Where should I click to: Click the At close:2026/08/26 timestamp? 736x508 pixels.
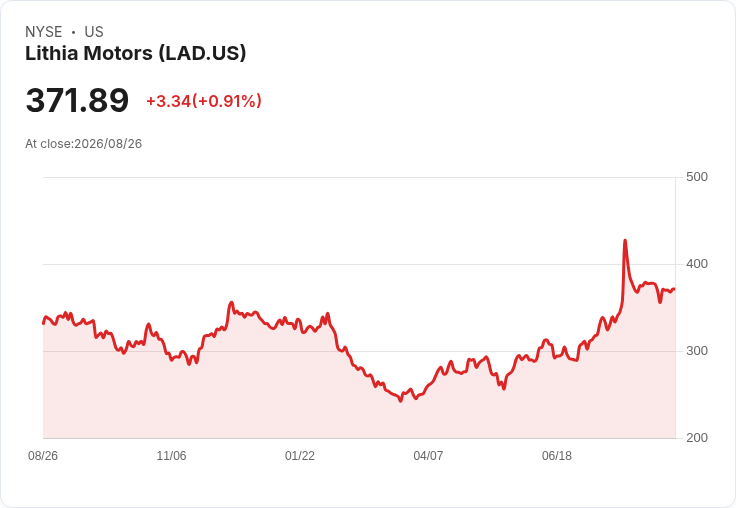pos(84,144)
